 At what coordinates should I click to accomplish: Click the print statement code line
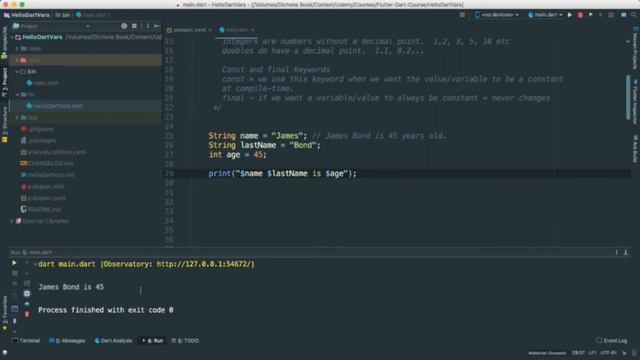click(x=282, y=173)
